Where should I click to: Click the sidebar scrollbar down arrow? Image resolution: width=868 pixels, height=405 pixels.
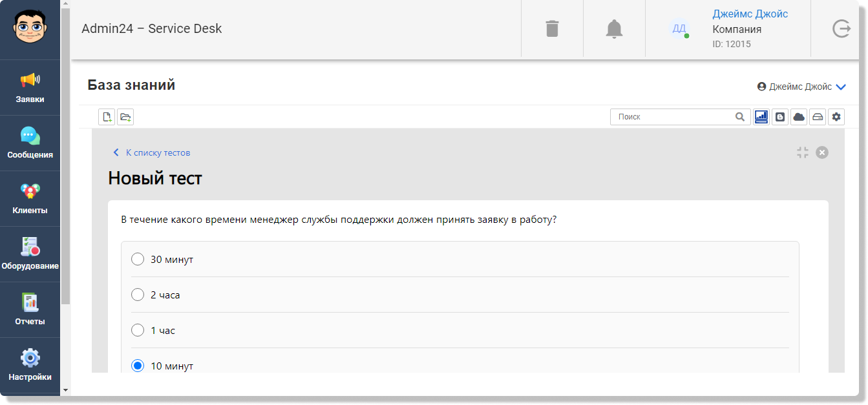65,390
